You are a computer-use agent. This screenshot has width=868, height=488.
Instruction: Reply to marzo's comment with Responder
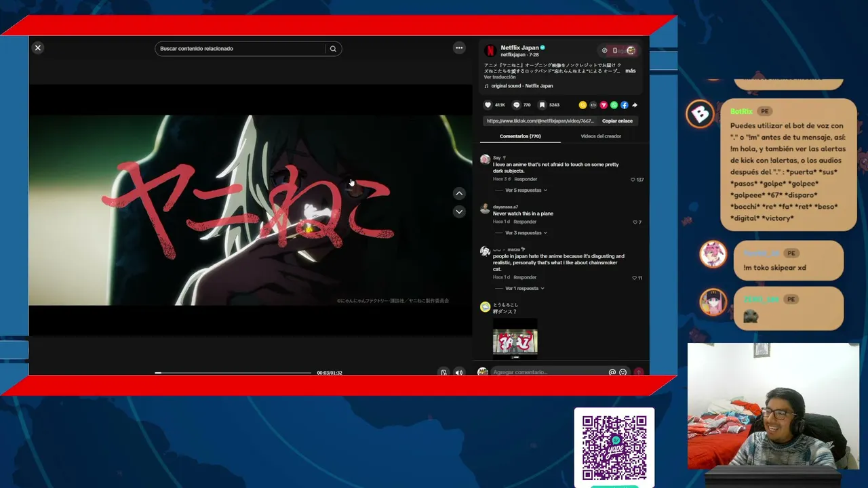point(525,277)
